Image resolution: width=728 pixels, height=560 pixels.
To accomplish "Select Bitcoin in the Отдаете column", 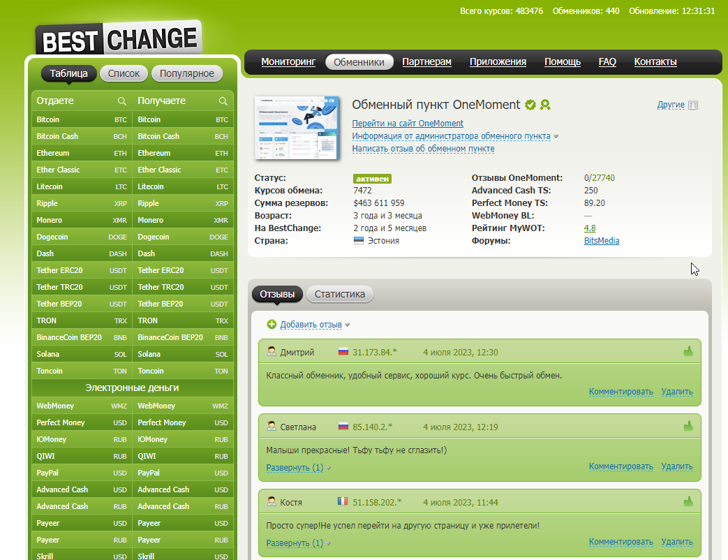I will coord(82,119).
